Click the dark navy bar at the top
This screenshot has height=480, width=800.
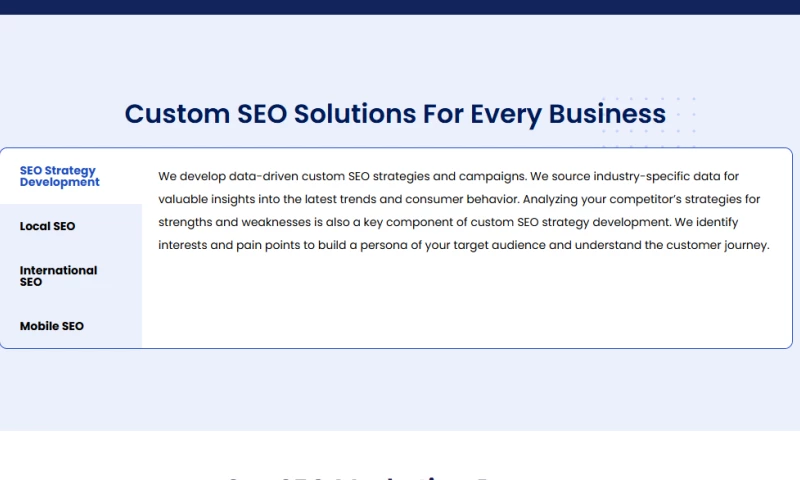[400, 7]
